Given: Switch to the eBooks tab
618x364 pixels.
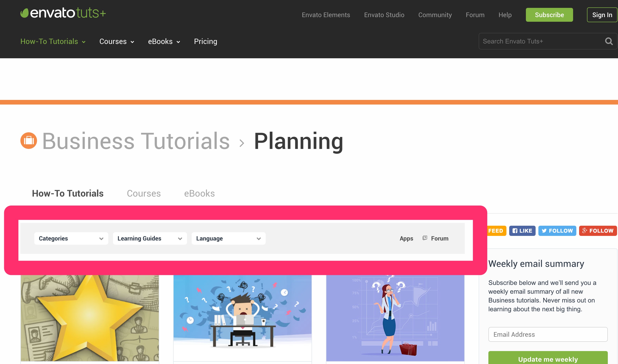Looking at the screenshot, I should tap(199, 194).
